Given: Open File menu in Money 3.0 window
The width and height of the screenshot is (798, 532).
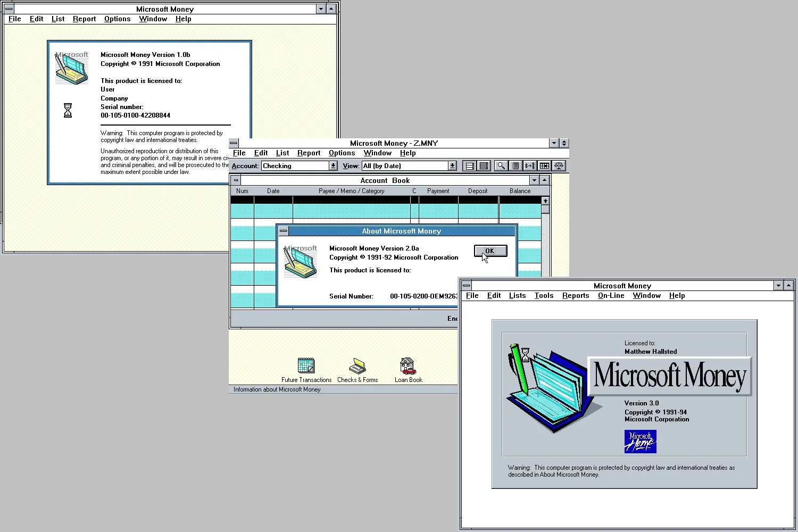Looking at the screenshot, I should pyautogui.click(x=472, y=295).
